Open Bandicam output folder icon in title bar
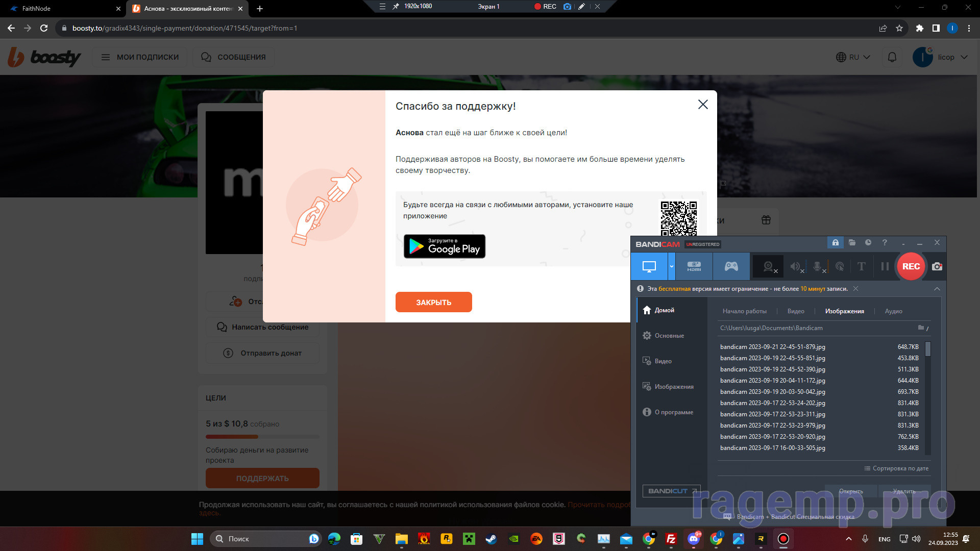The width and height of the screenshot is (980, 551). [852, 243]
